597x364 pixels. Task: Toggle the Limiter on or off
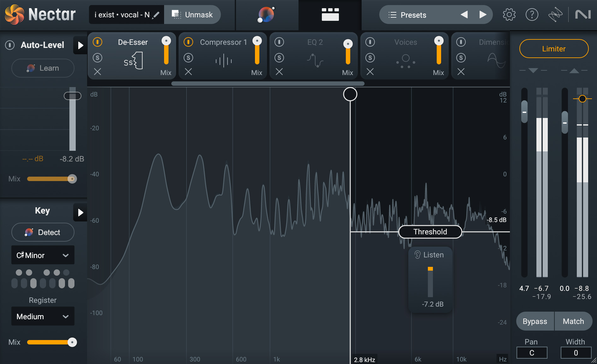(x=554, y=49)
